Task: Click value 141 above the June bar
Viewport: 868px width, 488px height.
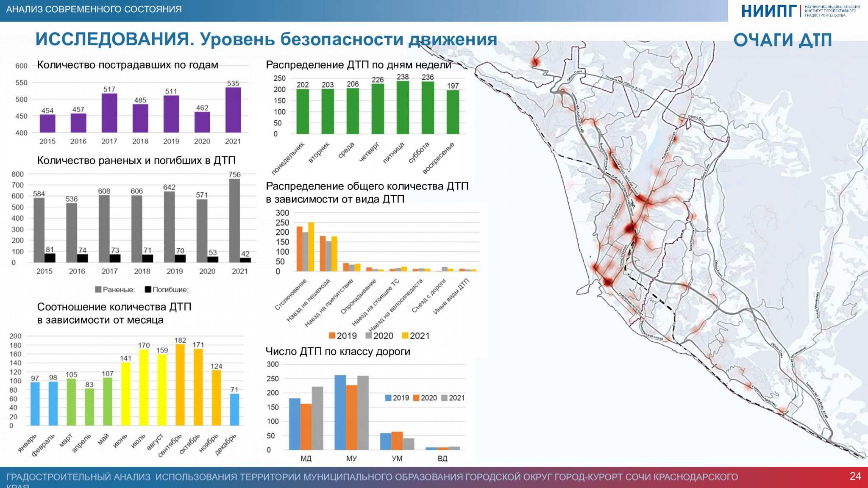Action: click(x=126, y=358)
